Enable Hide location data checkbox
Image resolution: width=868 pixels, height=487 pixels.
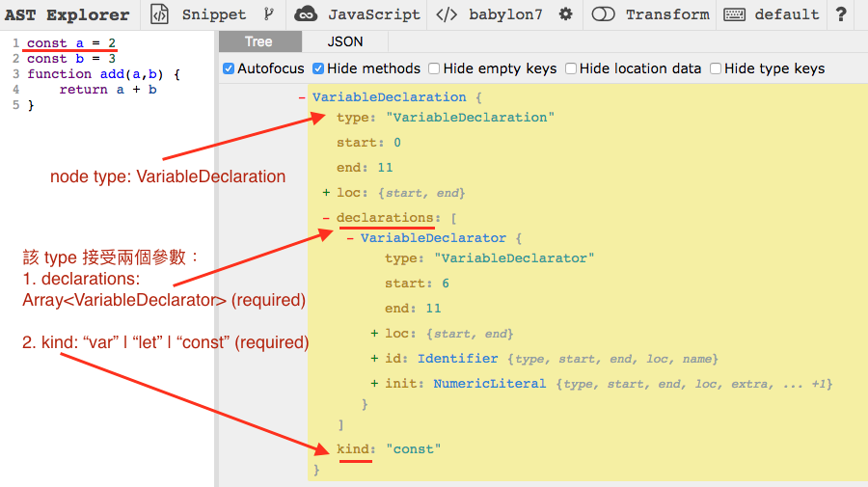coord(571,68)
